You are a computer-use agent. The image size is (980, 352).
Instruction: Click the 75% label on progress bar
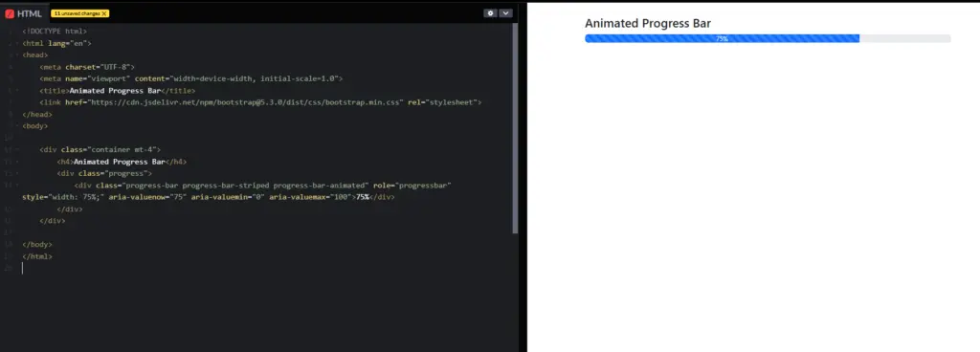pyautogui.click(x=722, y=38)
